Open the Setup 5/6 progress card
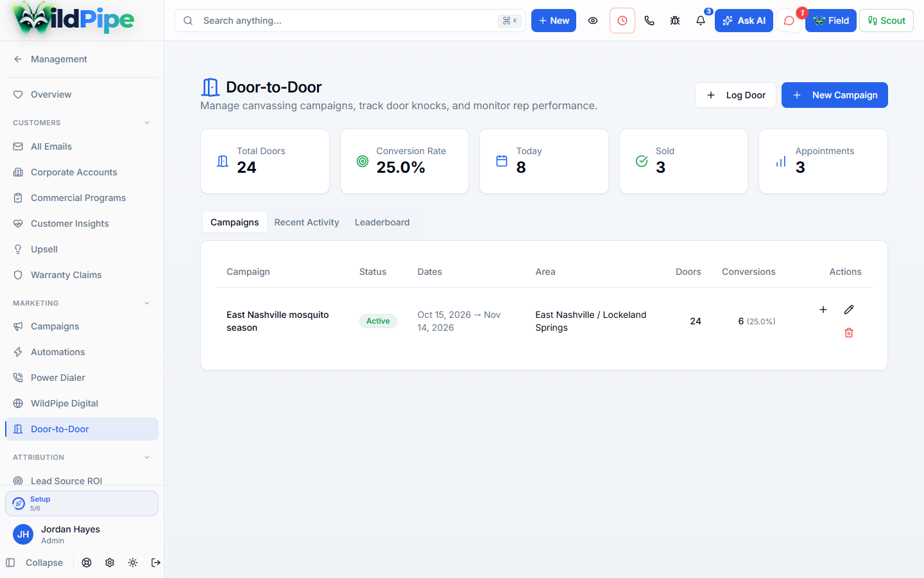The height and width of the screenshot is (578, 924). coord(81,504)
